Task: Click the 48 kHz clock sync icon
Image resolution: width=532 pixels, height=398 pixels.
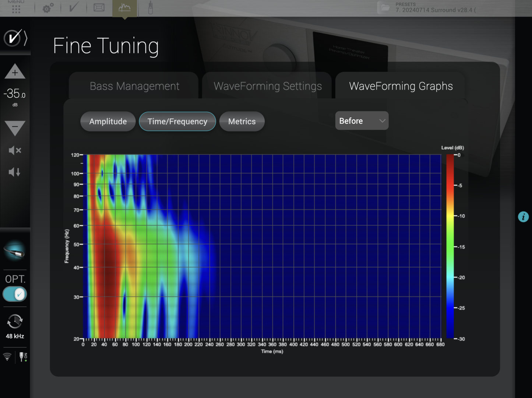Action: tap(15, 322)
